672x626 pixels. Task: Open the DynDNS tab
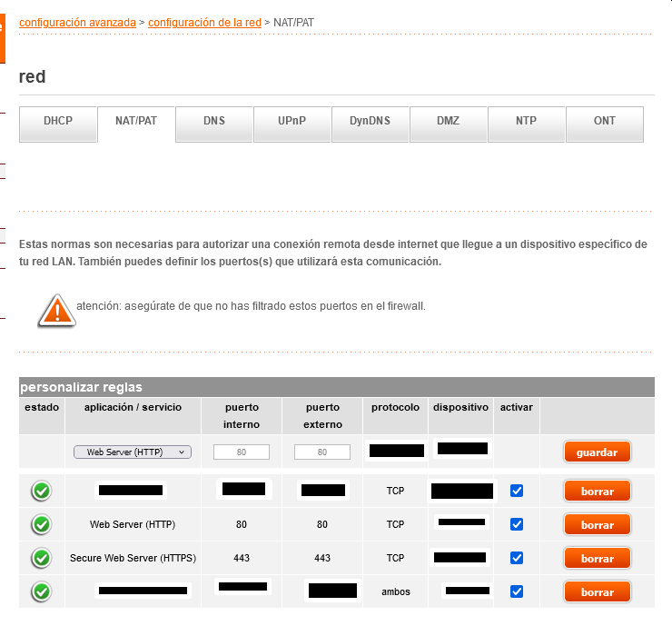point(370,122)
